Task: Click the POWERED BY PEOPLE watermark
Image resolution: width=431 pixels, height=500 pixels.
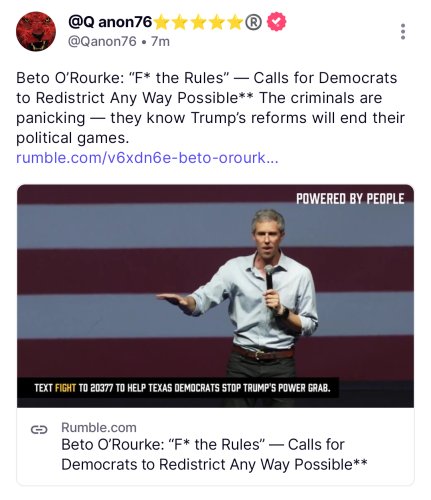Action: (350, 199)
